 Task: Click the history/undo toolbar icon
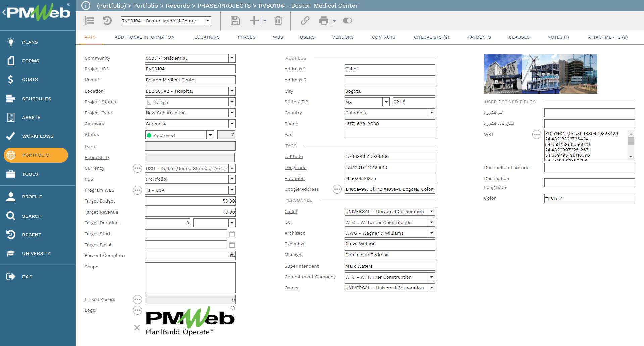pos(107,21)
